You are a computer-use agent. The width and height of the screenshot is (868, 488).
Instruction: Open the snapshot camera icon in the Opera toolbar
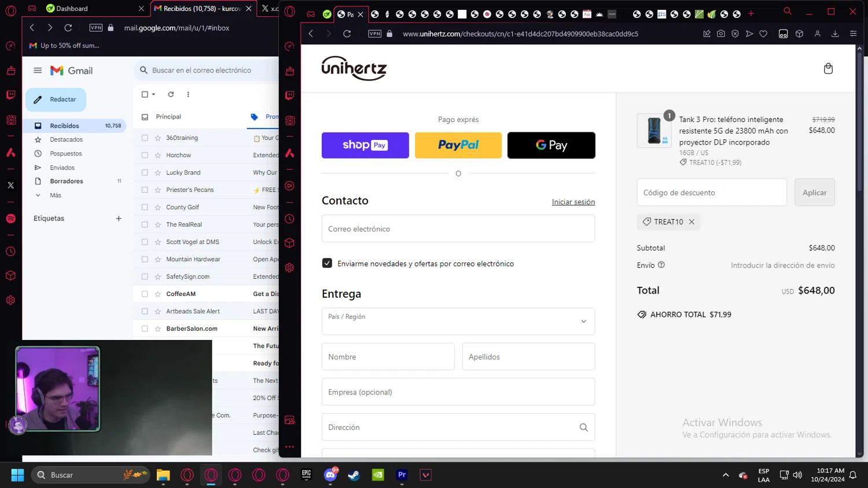tap(721, 34)
